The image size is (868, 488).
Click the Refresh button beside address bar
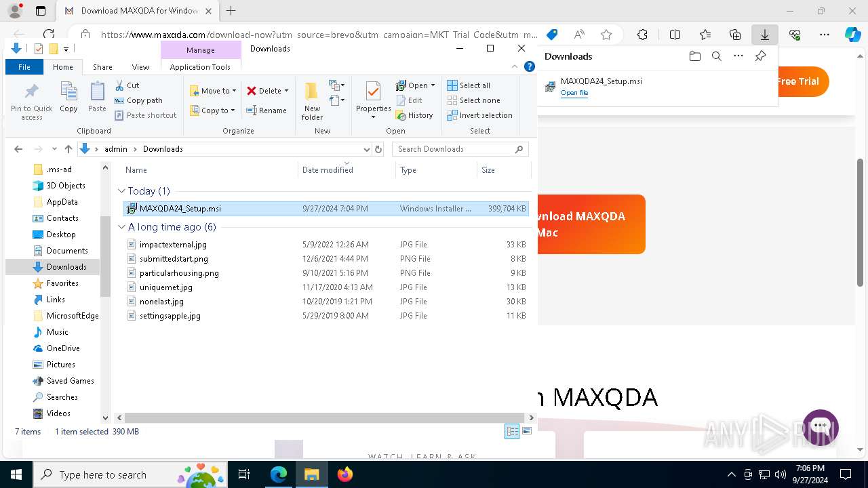(x=378, y=149)
